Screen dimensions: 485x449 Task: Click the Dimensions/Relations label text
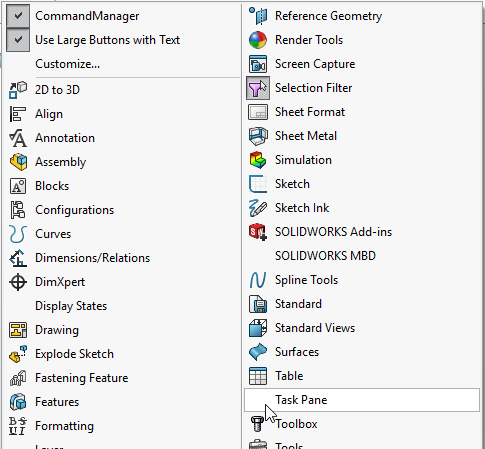click(93, 258)
